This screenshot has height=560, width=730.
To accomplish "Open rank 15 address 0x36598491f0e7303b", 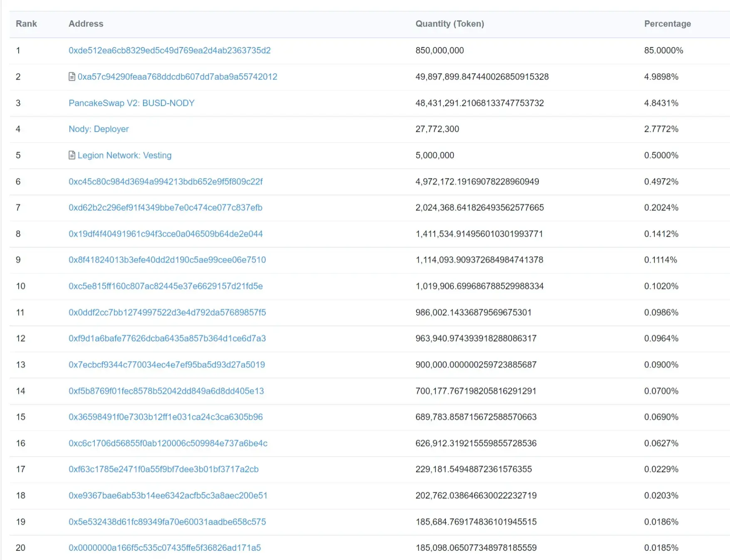I will point(166,416).
